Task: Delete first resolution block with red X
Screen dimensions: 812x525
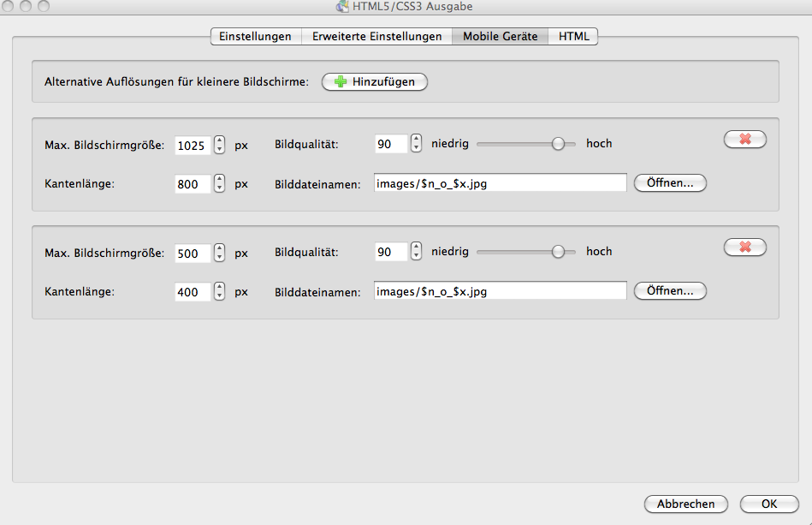Action: pos(744,139)
